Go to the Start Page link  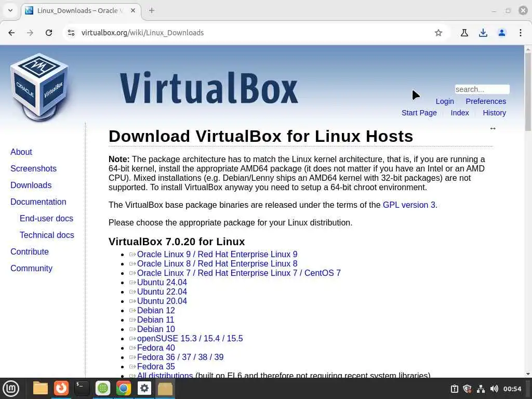419,113
